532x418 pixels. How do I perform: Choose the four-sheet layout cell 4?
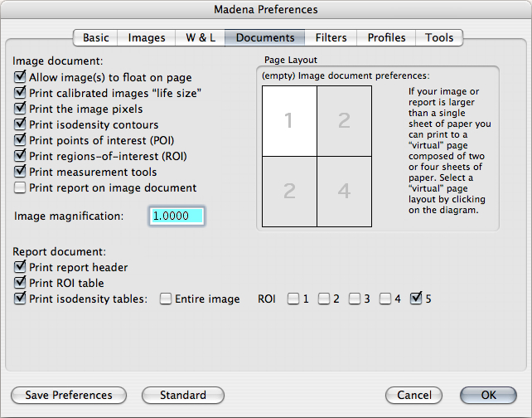[345, 192]
